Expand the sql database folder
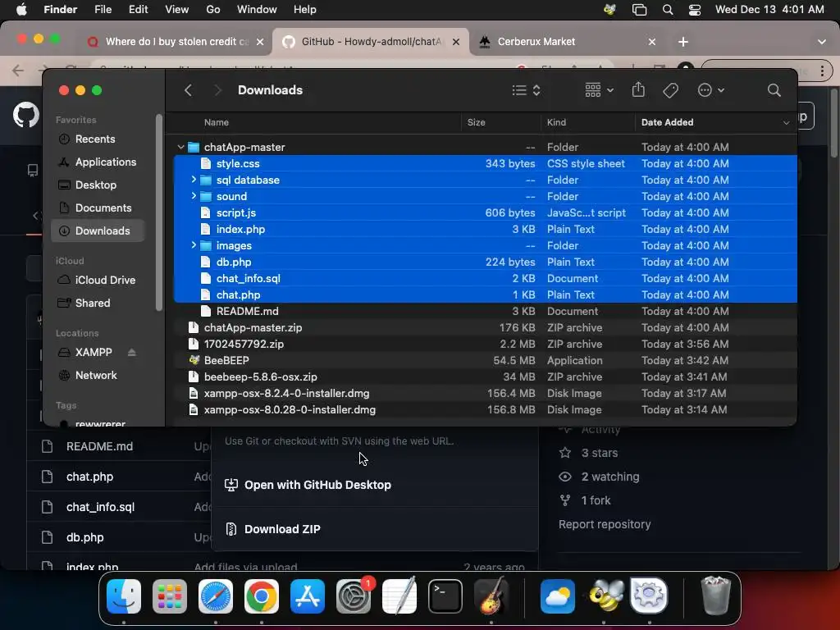Screen dimensions: 840x630 coord(194,180)
